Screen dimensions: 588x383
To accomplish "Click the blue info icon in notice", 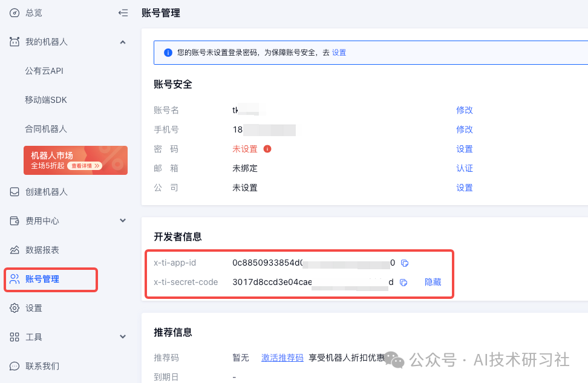I will (x=168, y=53).
